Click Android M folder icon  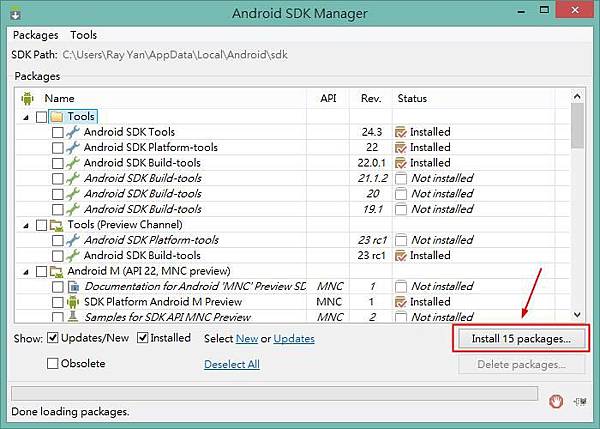tap(57, 271)
